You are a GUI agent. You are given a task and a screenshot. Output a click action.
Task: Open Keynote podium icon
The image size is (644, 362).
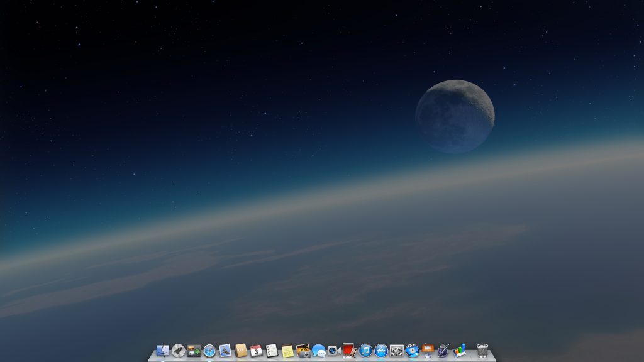[428, 351]
